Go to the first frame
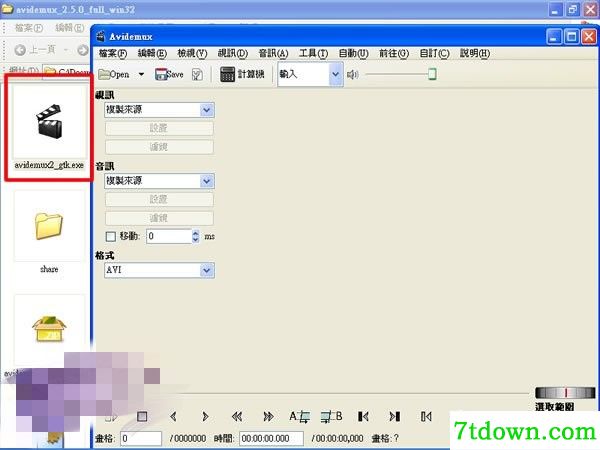Viewport: 600px width, 450px height. click(x=363, y=416)
